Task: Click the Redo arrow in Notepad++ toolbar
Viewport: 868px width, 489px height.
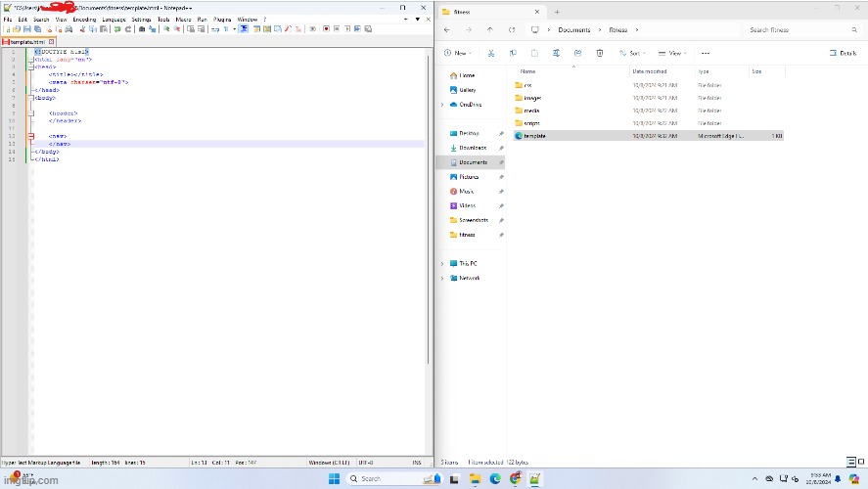Action: click(x=128, y=28)
